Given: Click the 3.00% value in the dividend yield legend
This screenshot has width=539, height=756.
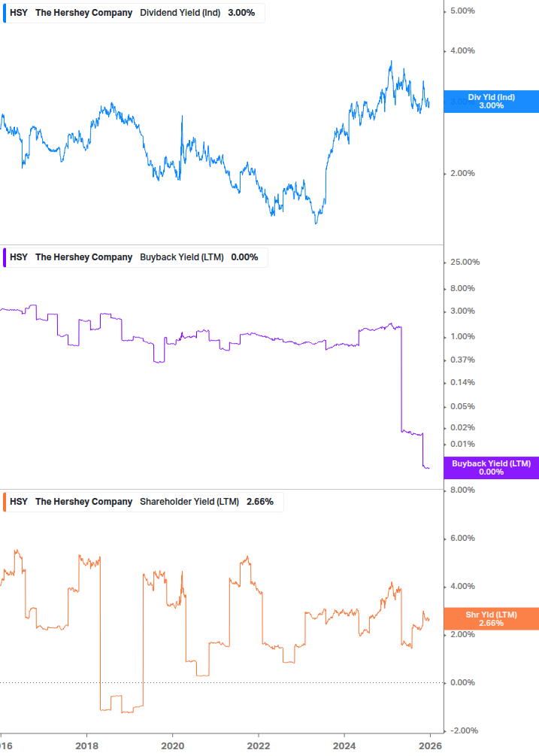Looking at the screenshot, I should click(x=241, y=13).
